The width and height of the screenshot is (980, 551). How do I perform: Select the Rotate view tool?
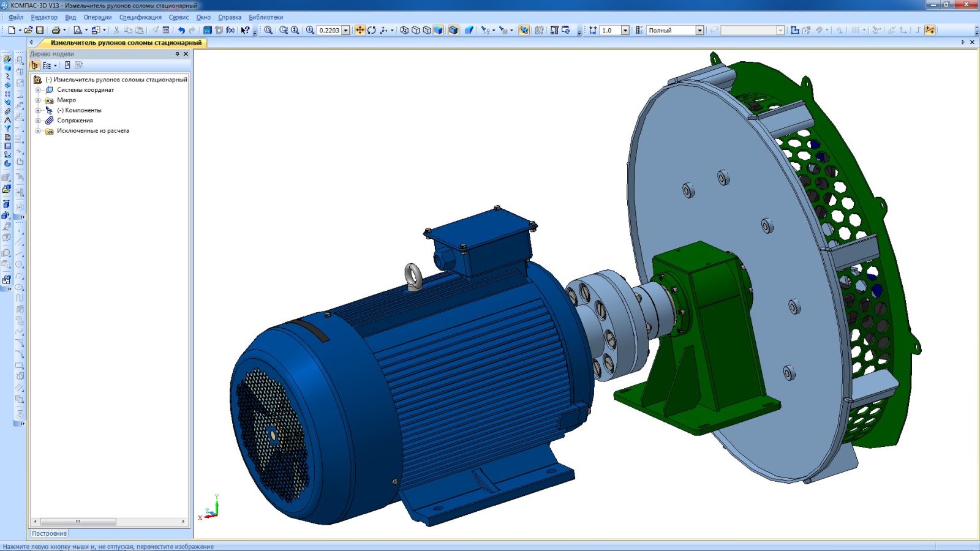point(371,30)
